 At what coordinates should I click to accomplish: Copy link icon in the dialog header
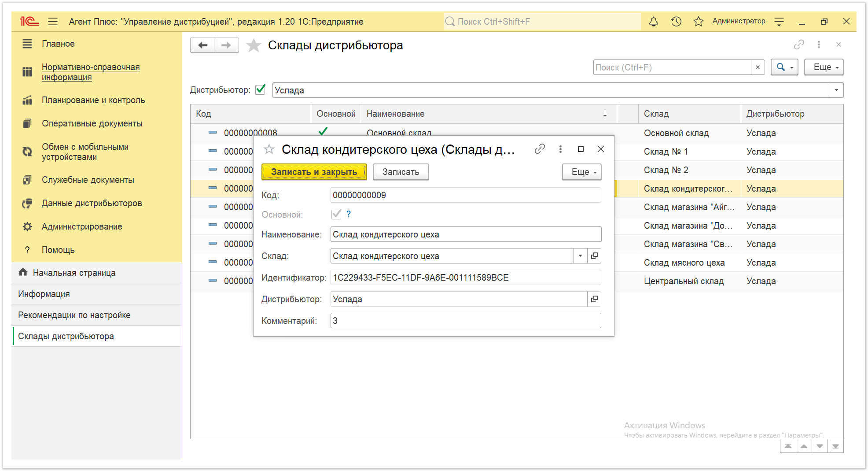pyautogui.click(x=540, y=149)
